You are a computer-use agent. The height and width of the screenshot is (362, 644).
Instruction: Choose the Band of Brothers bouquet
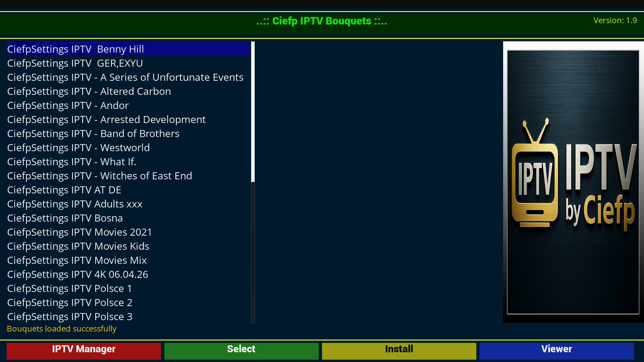(128, 133)
